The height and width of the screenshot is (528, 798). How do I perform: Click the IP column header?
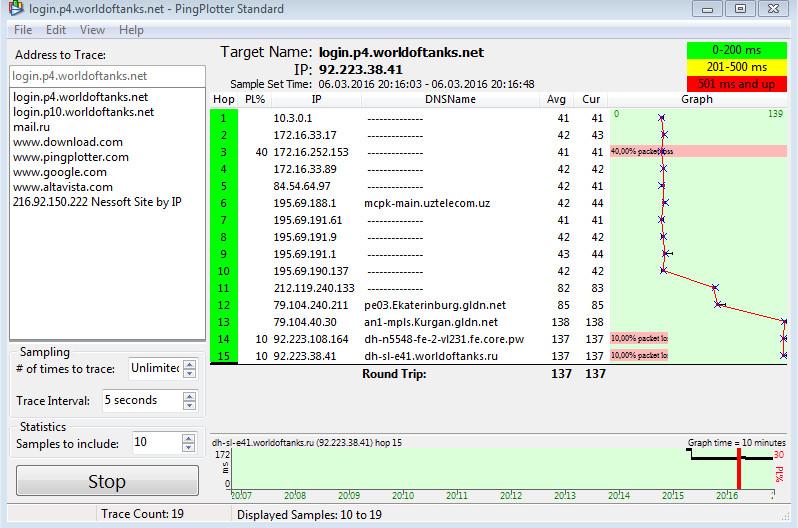(317, 99)
